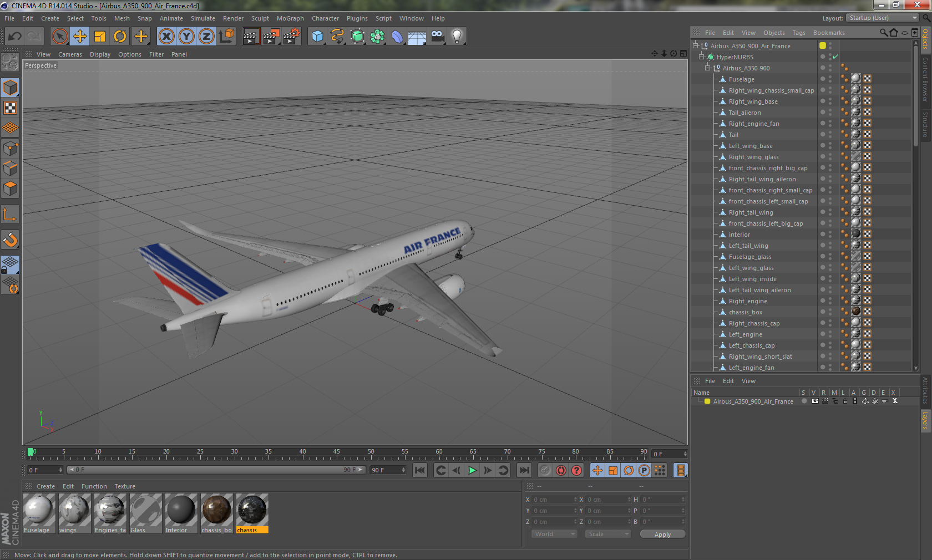Click the coordinate system icon
The width and height of the screenshot is (932, 560).
pyautogui.click(x=226, y=37)
